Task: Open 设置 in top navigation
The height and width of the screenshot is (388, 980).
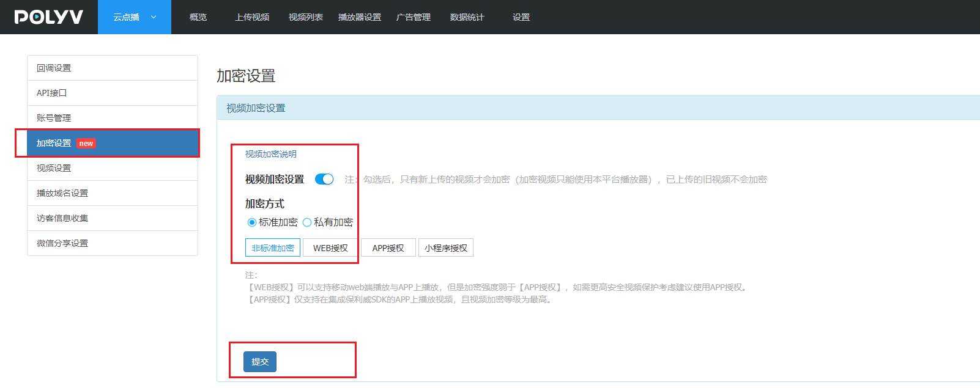Action: pos(521,17)
